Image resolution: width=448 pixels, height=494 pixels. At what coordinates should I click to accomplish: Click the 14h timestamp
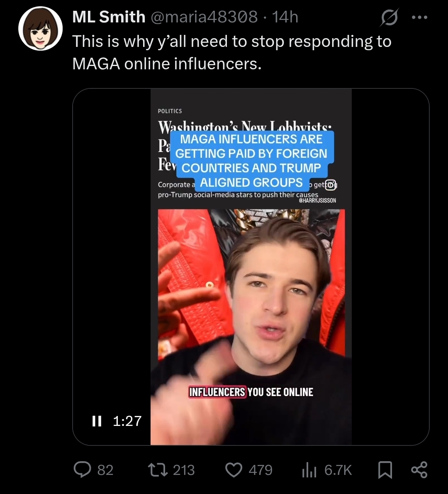tap(285, 17)
